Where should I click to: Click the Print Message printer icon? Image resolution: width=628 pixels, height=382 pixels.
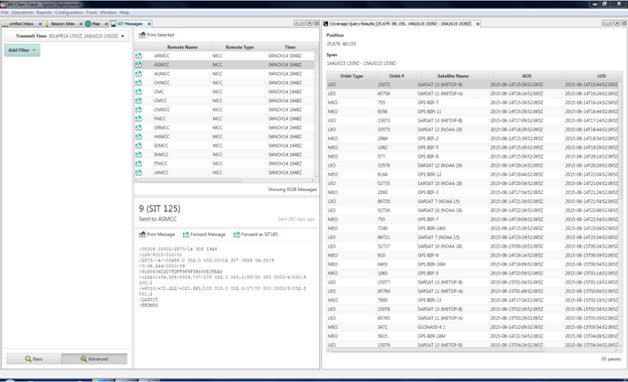coord(142,235)
